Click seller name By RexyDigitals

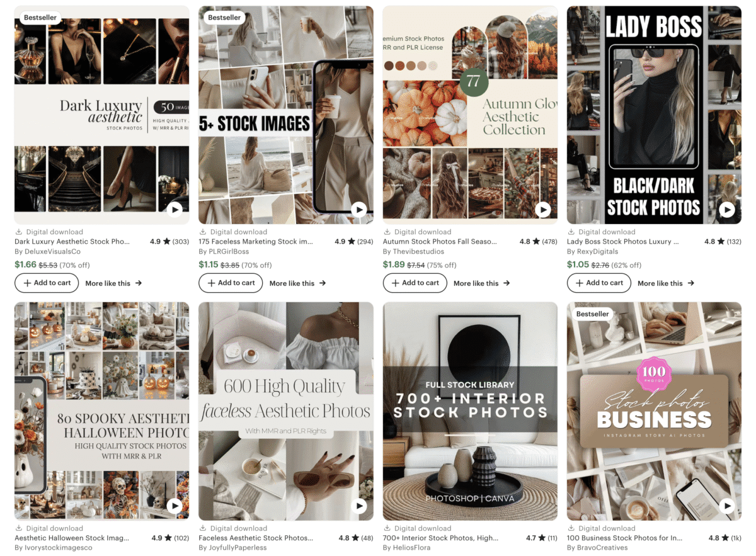(592, 252)
